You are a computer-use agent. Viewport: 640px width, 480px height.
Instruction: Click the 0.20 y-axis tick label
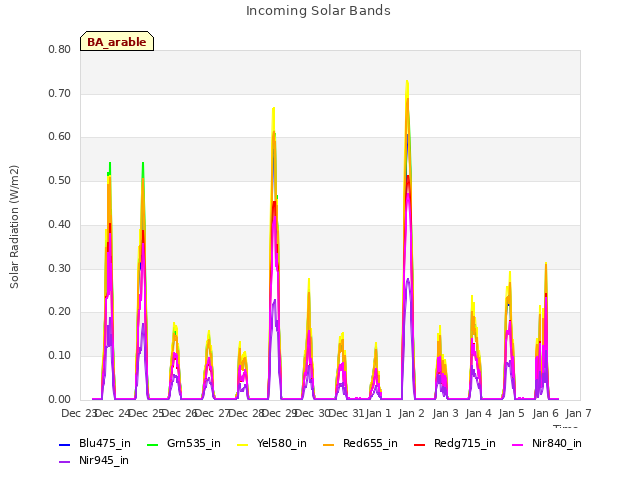pos(60,311)
